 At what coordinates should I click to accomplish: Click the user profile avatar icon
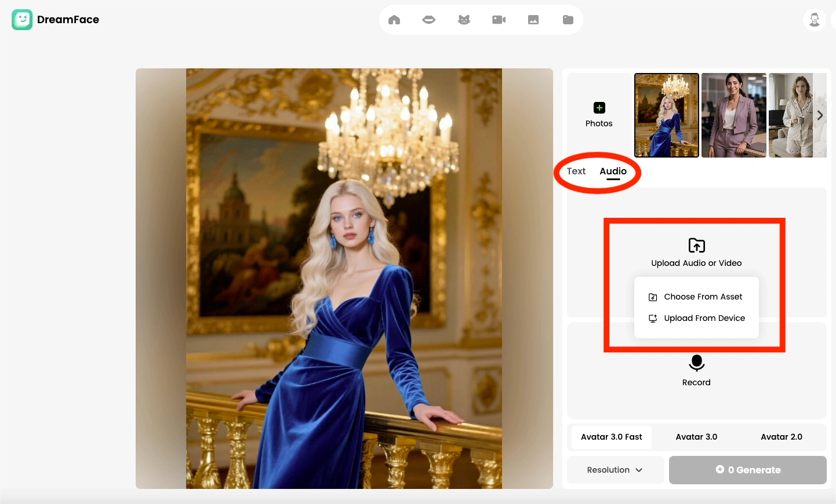[814, 20]
